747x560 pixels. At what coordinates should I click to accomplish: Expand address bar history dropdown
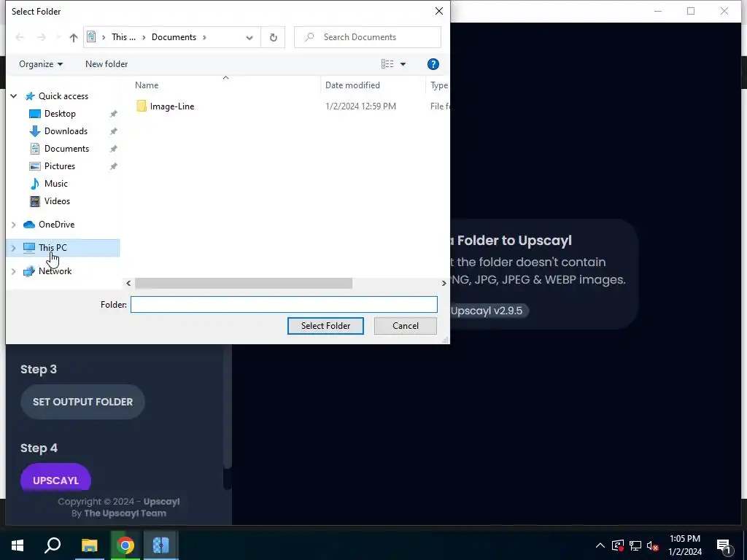tap(249, 38)
